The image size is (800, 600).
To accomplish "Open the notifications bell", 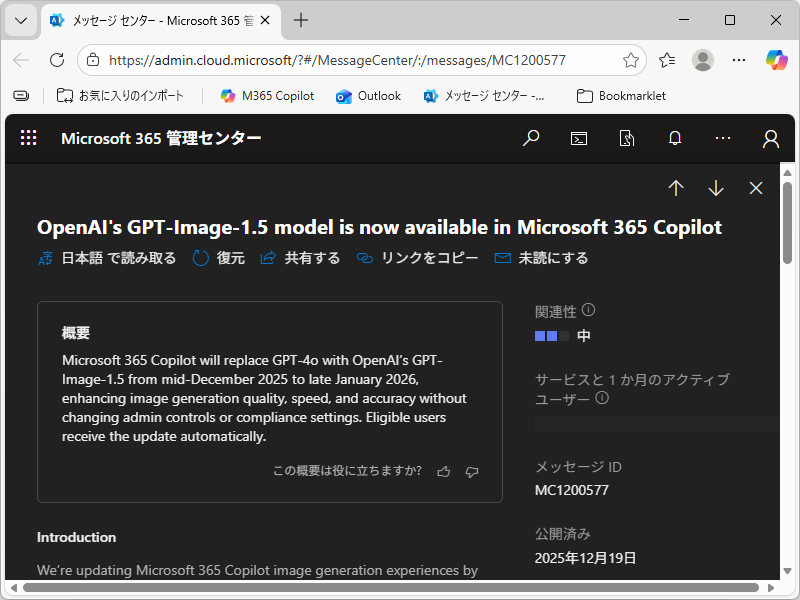I will (674, 138).
